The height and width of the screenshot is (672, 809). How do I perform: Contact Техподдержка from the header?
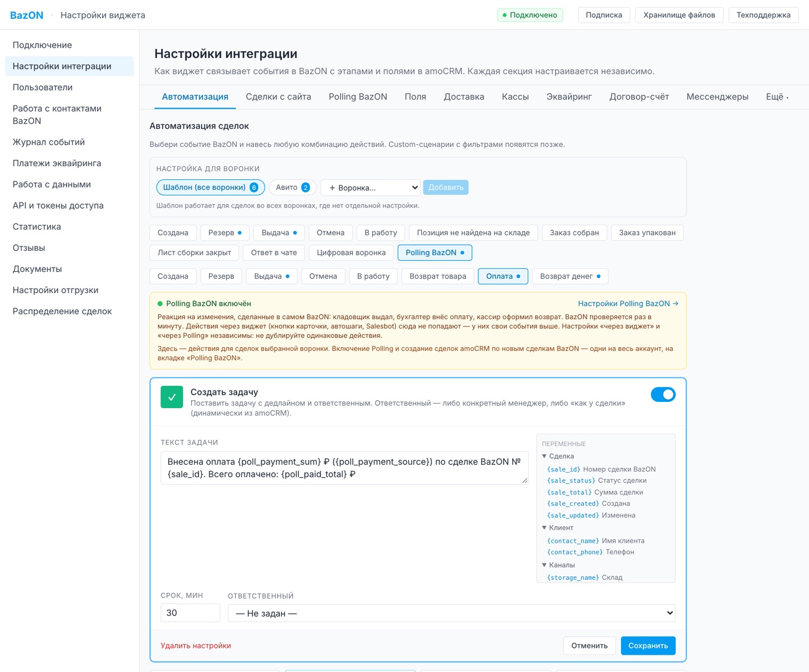[x=763, y=15]
